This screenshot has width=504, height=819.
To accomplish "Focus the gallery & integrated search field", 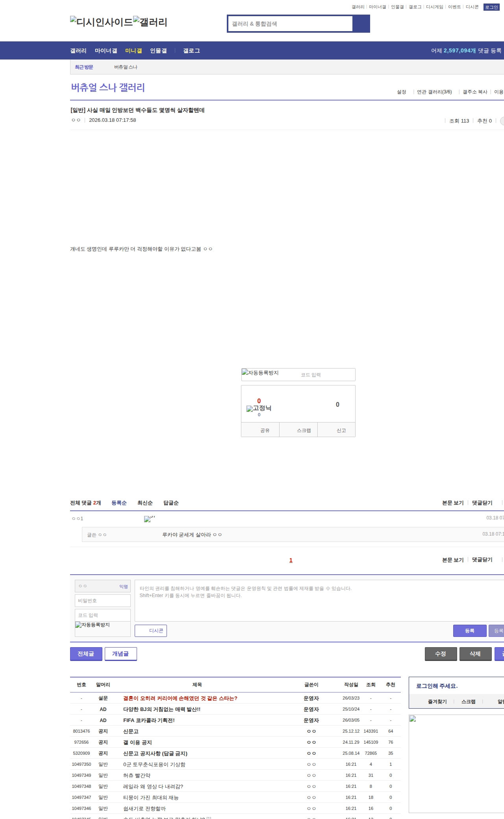I will (x=291, y=24).
